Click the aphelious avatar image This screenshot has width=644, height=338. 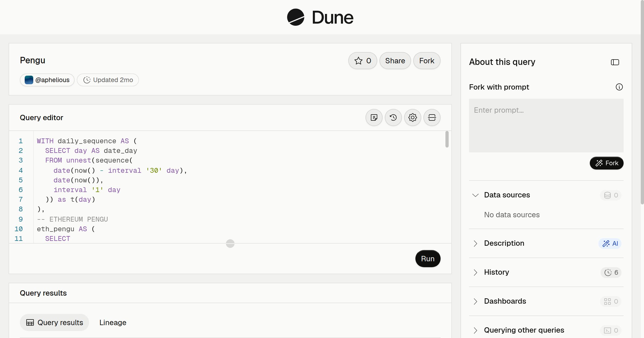click(29, 80)
